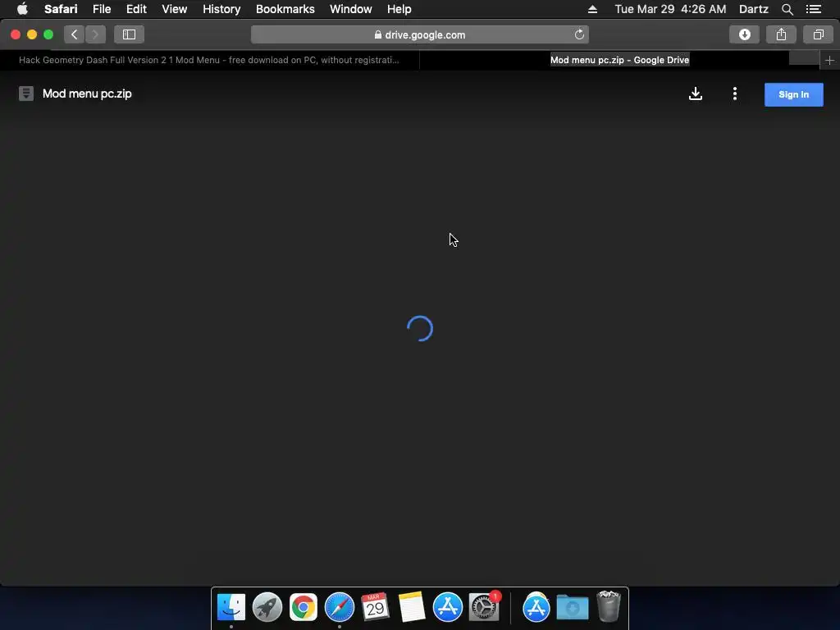Open App Store beside Notes in Dock
The image size is (840, 630).
pos(447,607)
